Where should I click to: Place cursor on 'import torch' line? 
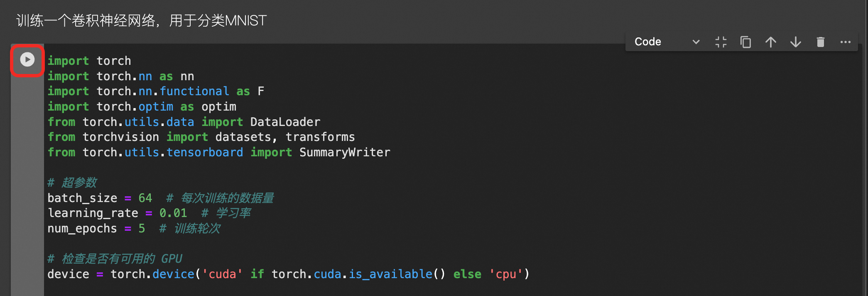pyautogui.click(x=89, y=61)
